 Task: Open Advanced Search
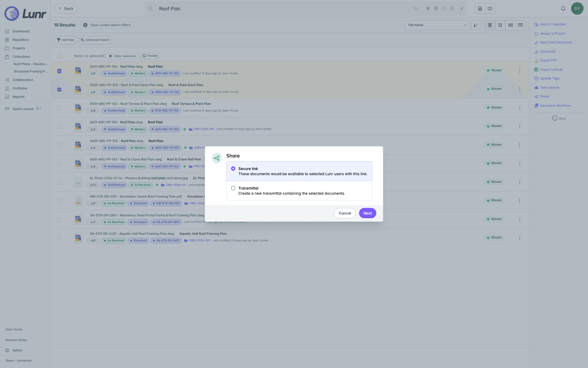95,40
